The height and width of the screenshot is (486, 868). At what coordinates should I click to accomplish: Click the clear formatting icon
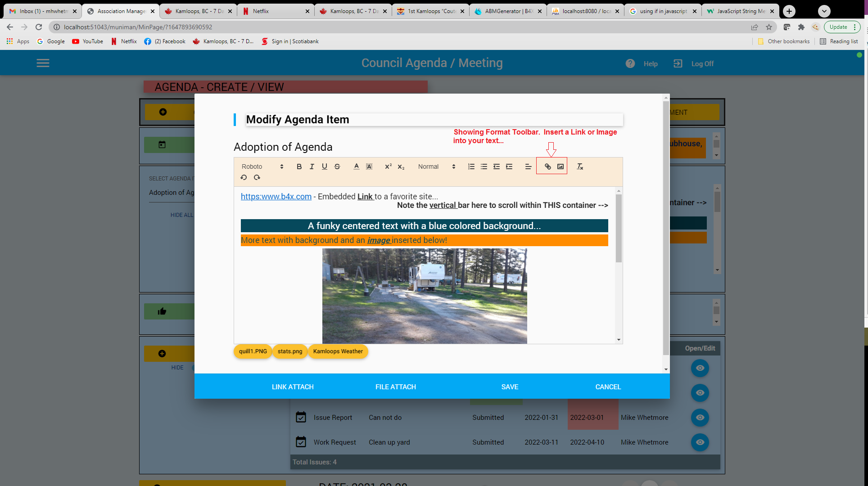tap(580, 166)
